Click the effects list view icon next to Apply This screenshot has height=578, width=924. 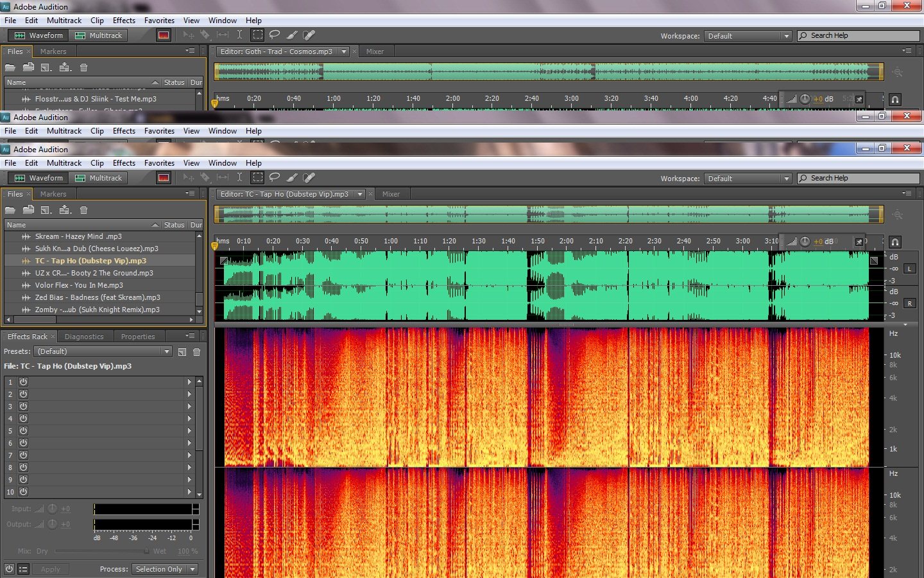(x=23, y=569)
